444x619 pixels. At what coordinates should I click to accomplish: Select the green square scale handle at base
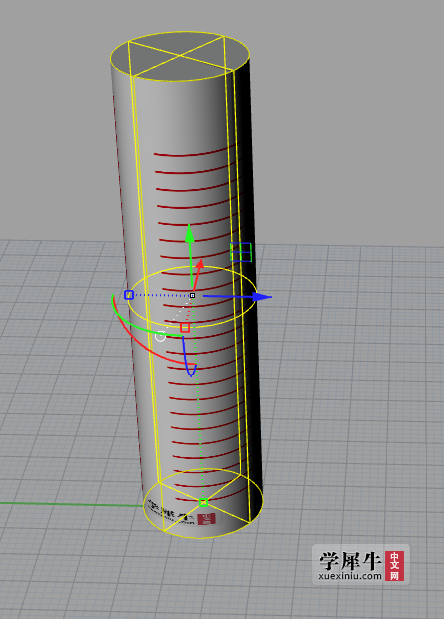pyautogui.click(x=203, y=503)
